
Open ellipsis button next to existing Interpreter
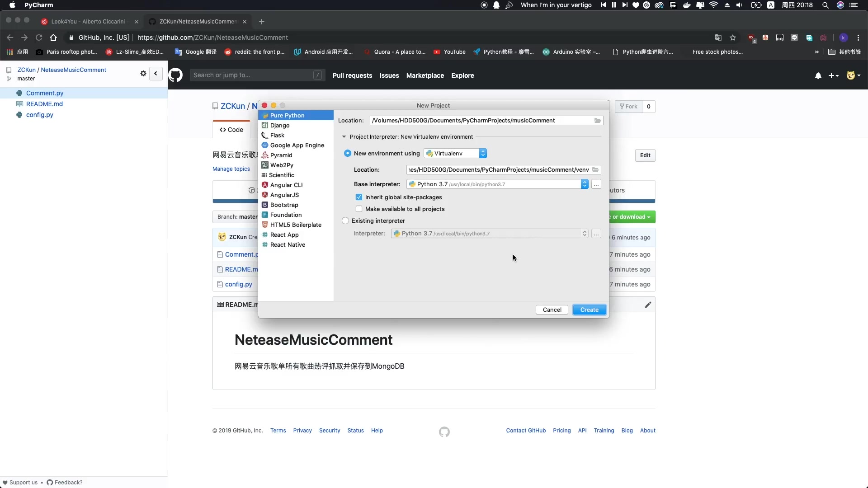[596, 234]
